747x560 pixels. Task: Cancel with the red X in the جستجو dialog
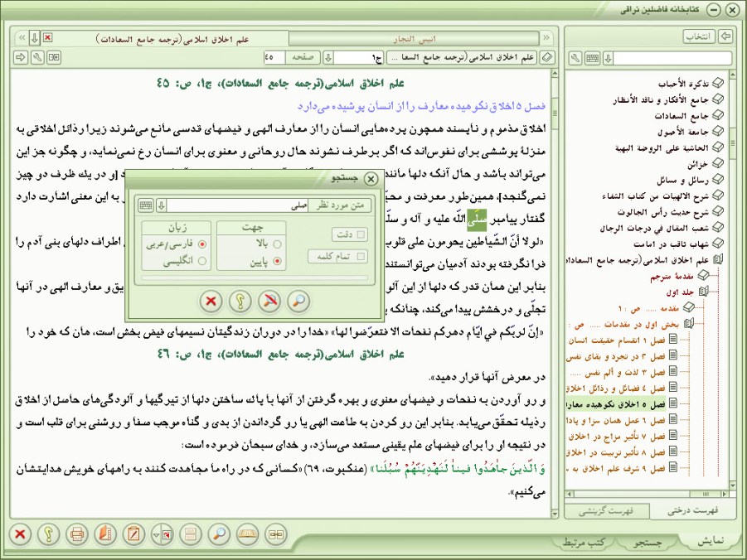point(211,301)
